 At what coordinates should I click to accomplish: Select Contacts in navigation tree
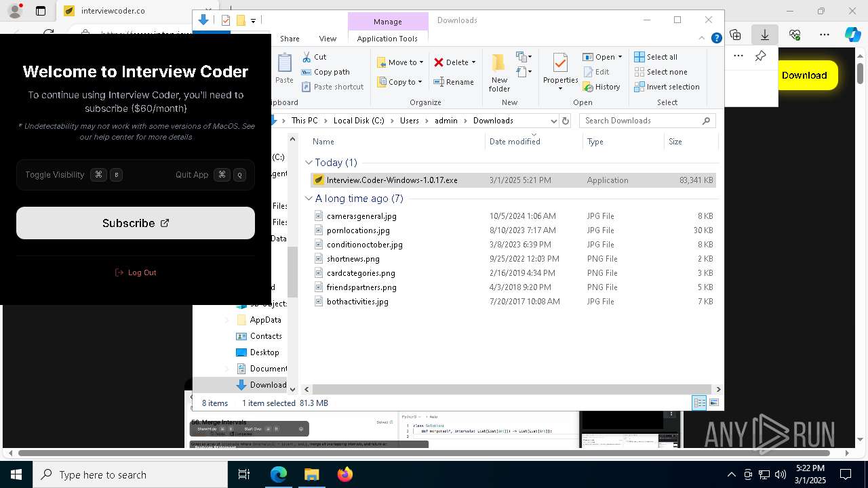tap(266, 336)
